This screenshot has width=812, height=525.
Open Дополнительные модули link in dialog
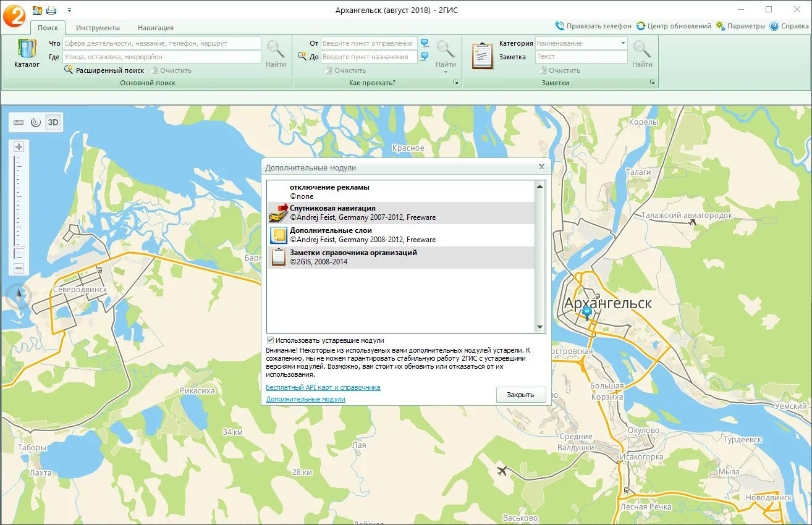click(x=306, y=399)
